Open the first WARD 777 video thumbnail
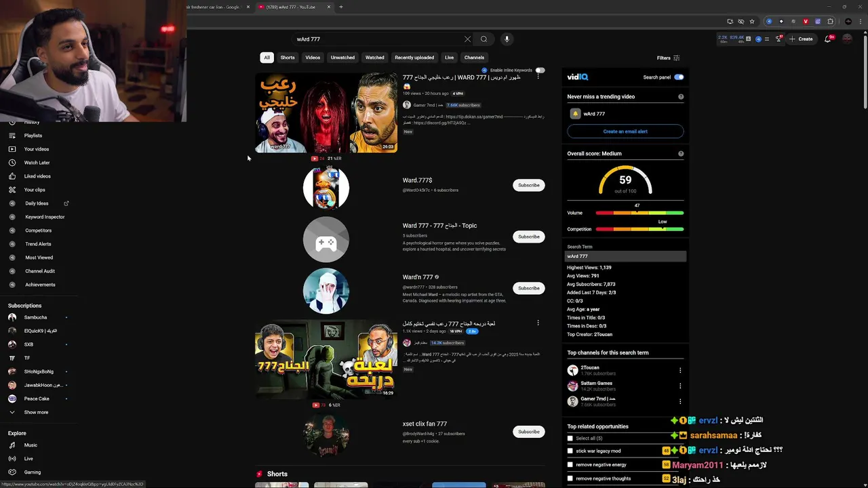868x488 pixels. [x=326, y=113]
